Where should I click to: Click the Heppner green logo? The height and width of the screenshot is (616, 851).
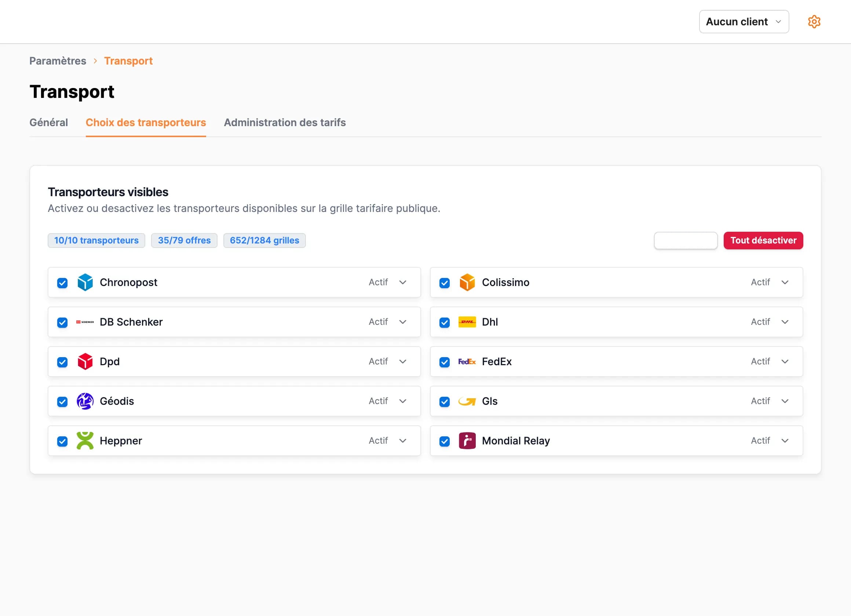pyautogui.click(x=85, y=441)
